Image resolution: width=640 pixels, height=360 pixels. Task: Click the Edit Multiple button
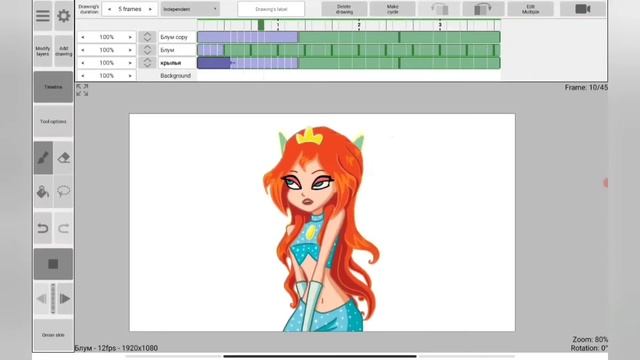(x=530, y=9)
